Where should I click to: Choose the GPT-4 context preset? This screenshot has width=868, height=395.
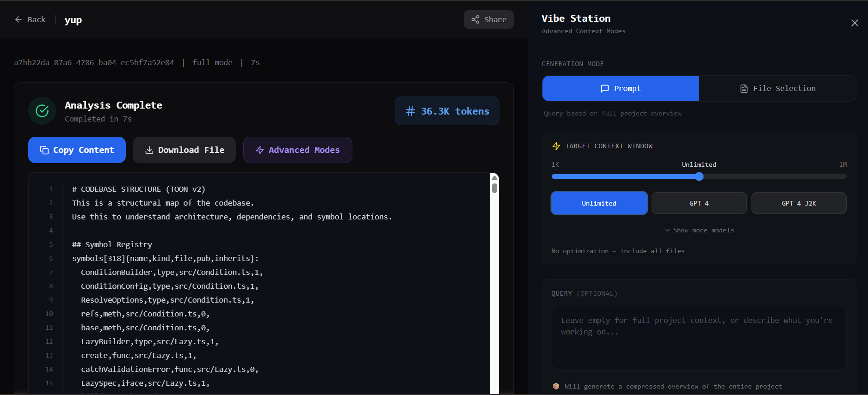click(699, 203)
